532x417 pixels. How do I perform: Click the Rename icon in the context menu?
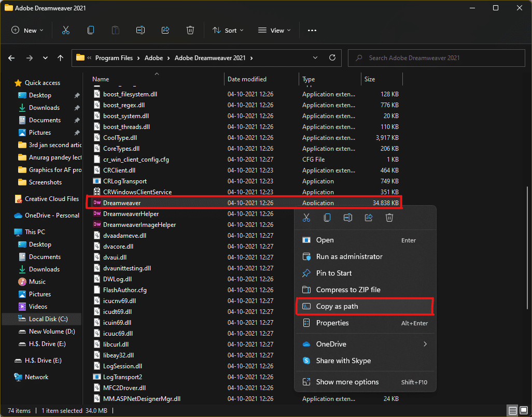(x=348, y=218)
